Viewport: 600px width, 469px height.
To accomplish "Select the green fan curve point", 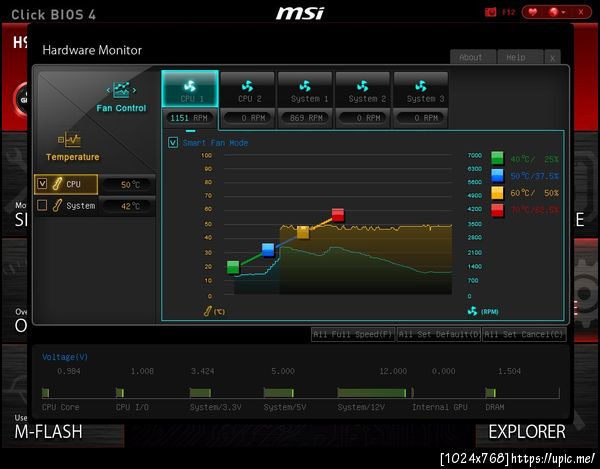I will (233, 267).
